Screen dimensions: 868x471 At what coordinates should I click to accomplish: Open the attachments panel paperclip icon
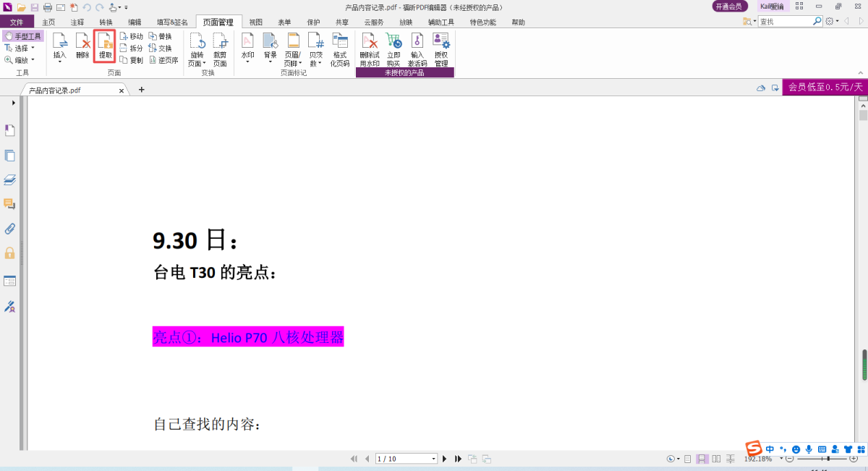(10, 229)
